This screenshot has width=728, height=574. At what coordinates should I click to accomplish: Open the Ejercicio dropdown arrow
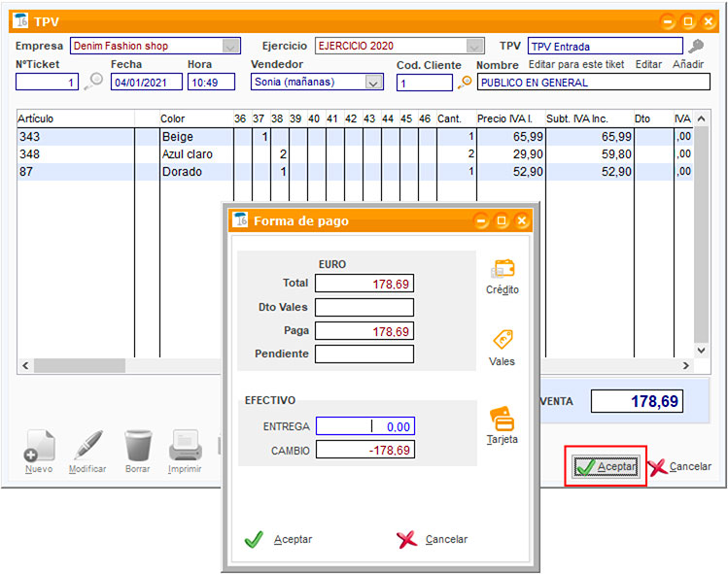[x=474, y=46]
